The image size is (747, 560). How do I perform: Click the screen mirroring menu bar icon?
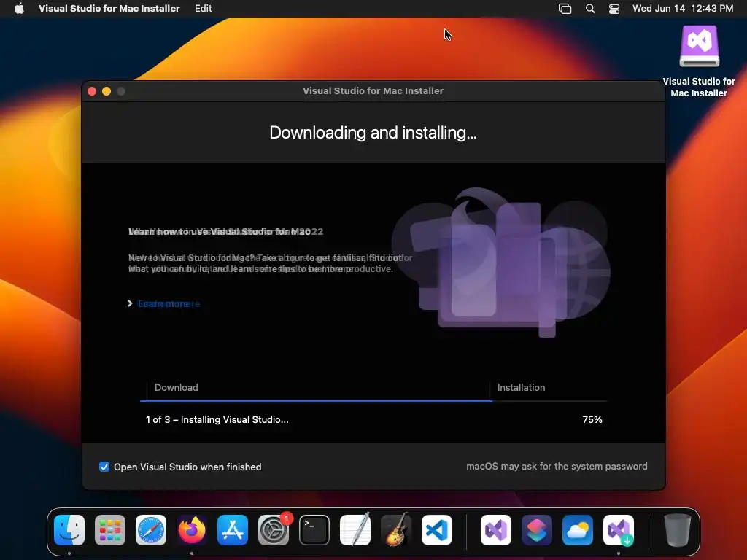pyautogui.click(x=565, y=9)
